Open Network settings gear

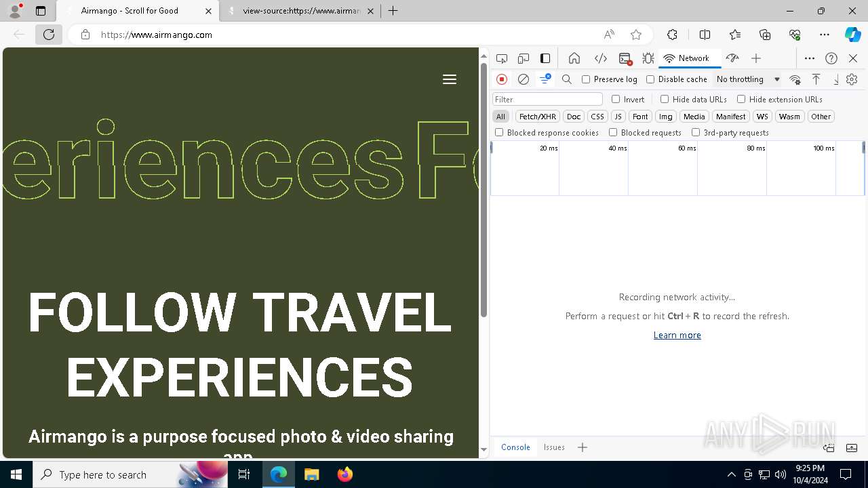(852, 79)
